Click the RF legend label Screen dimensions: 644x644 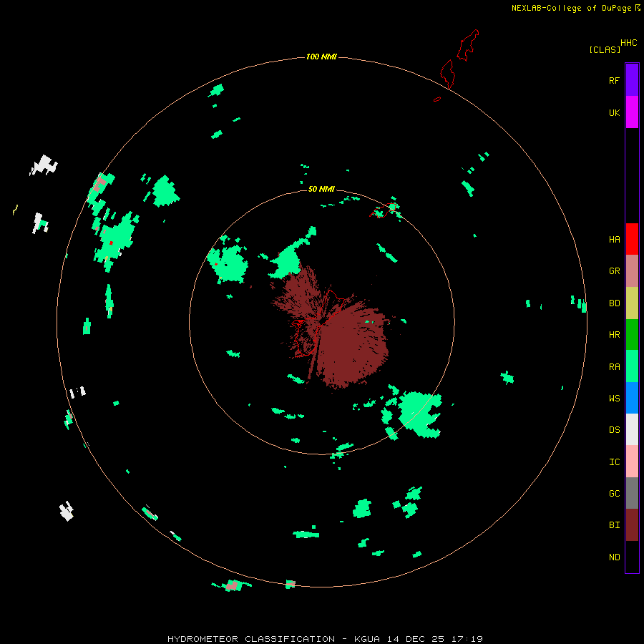pos(614,80)
